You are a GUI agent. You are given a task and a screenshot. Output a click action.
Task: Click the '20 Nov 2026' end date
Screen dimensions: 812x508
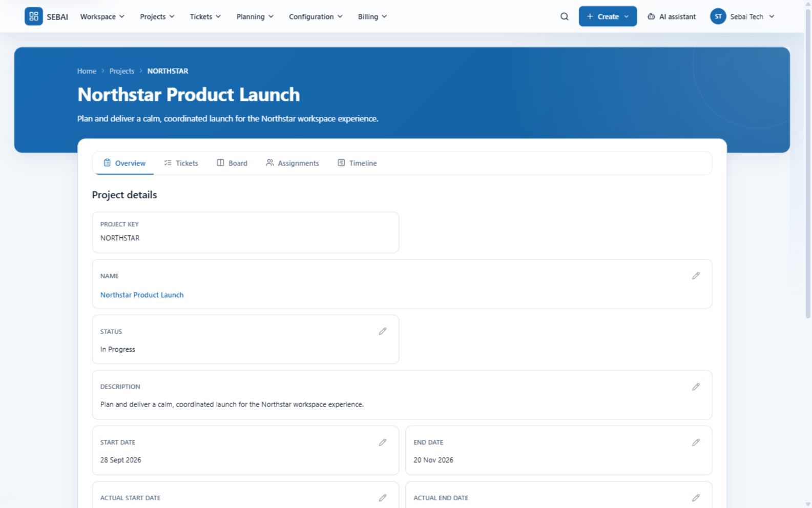pos(433,460)
